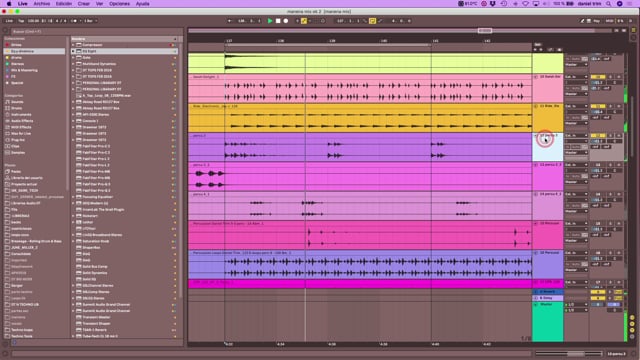Open Master output dropdown of 11 Ride track

(576, 123)
